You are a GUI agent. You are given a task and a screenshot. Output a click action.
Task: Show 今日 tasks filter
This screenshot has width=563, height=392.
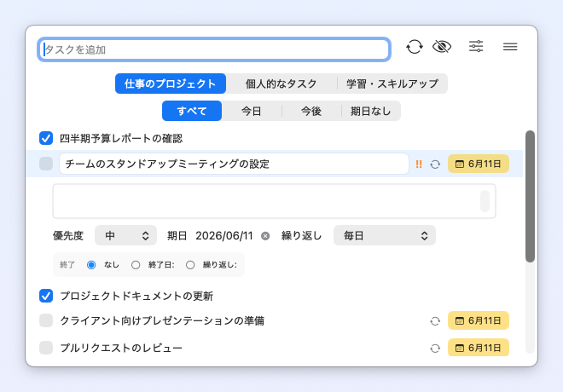pos(252,111)
